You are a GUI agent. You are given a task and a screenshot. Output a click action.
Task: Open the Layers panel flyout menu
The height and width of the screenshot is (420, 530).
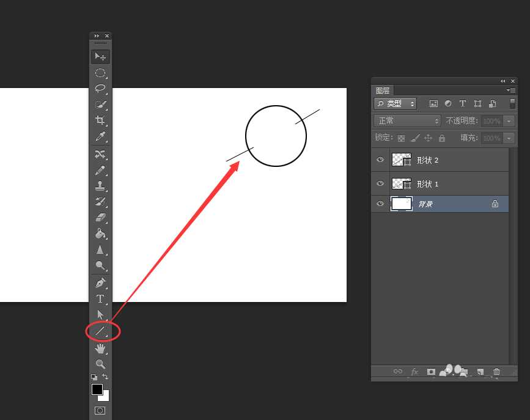click(x=511, y=90)
